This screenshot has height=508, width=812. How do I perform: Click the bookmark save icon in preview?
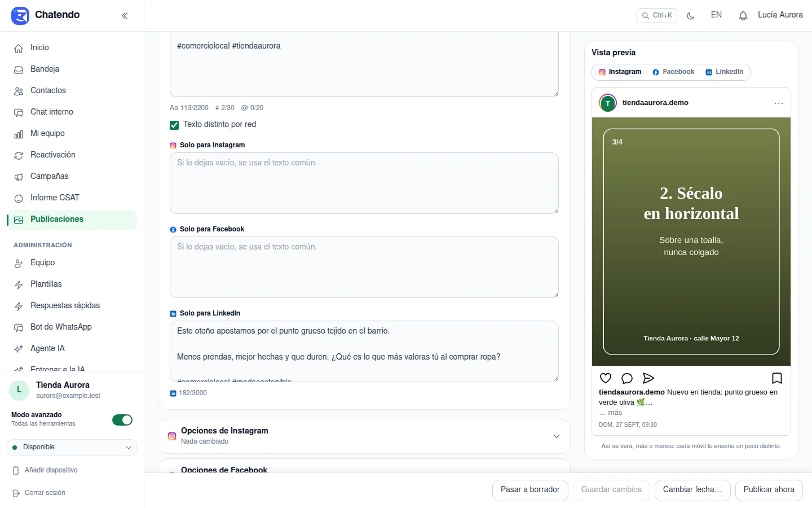[x=777, y=378]
